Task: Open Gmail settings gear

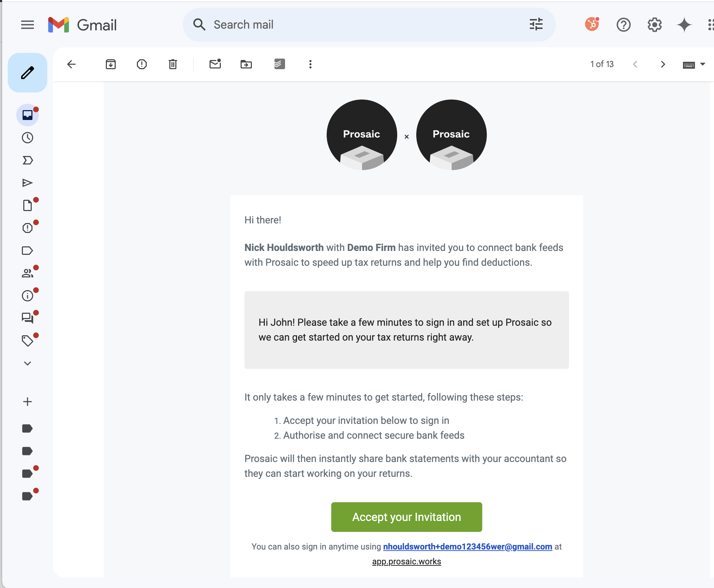Action: pos(654,25)
